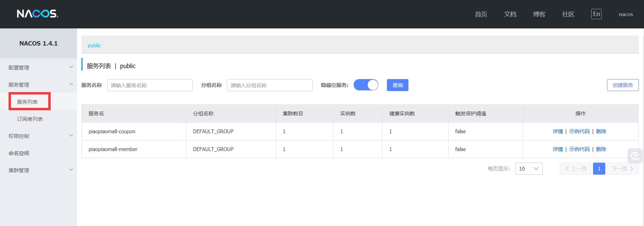Click the 集群数目 column header

click(x=293, y=113)
